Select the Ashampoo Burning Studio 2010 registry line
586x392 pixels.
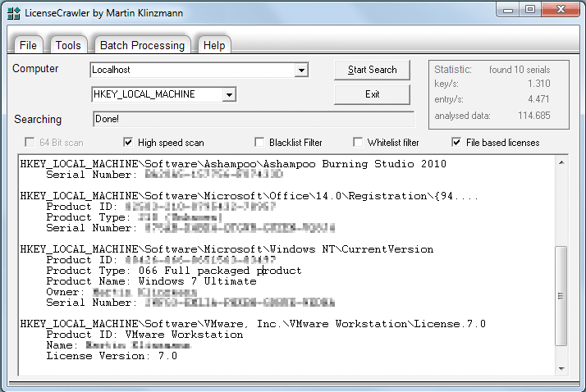tap(233, 164)
